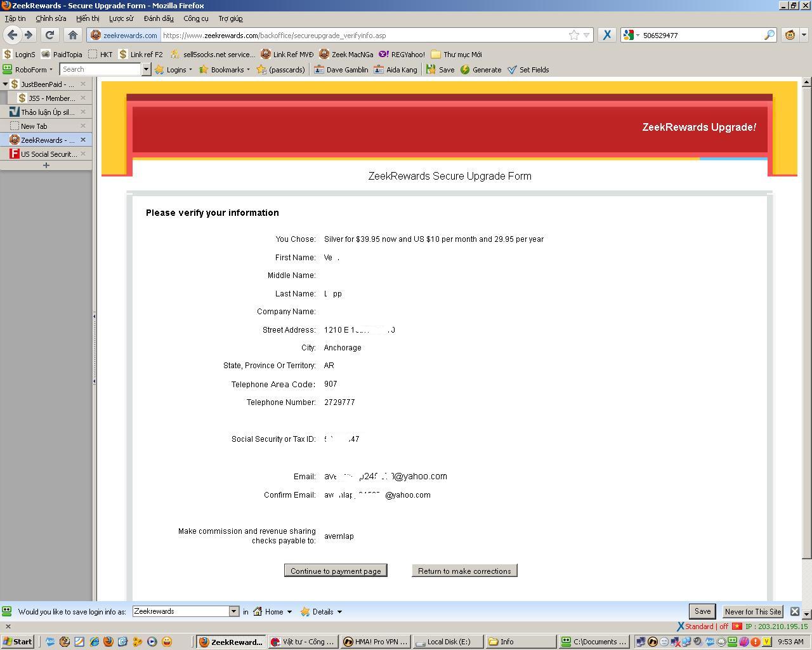Open the sell5socks.net service bookmark
This screenshot has width=812, height=650.
click(x=213, y=55)
